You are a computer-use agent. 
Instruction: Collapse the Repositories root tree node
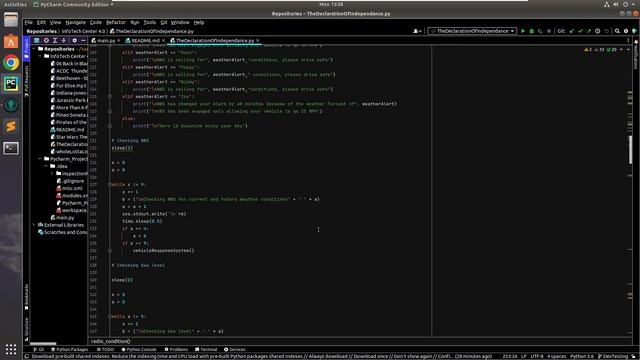click(34, 49)
